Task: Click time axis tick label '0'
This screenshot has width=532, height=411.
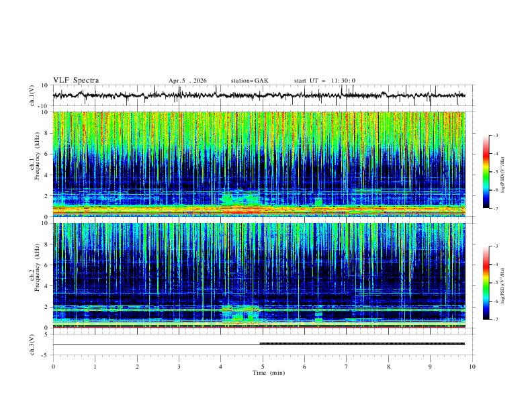Action: pos(53,367)
